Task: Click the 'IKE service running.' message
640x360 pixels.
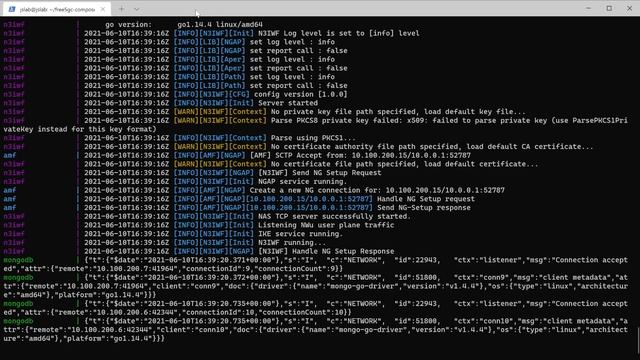Action: pos(300,234)
